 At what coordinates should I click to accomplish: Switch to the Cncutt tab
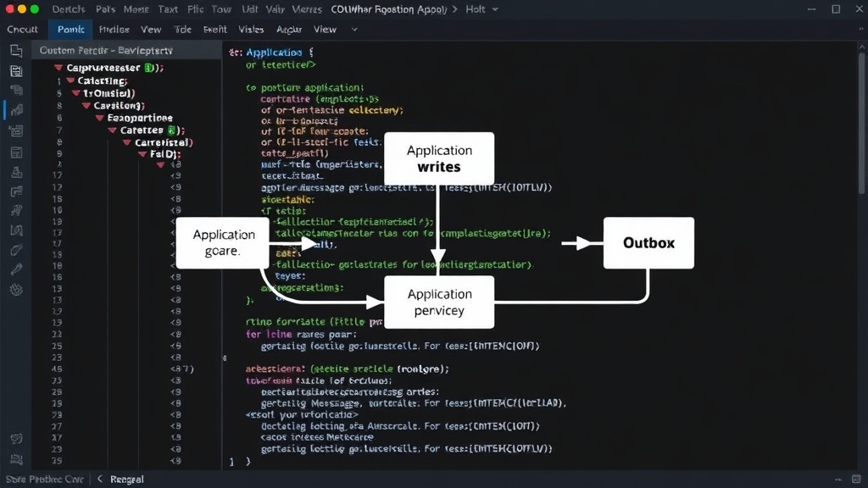pos(22,30)
